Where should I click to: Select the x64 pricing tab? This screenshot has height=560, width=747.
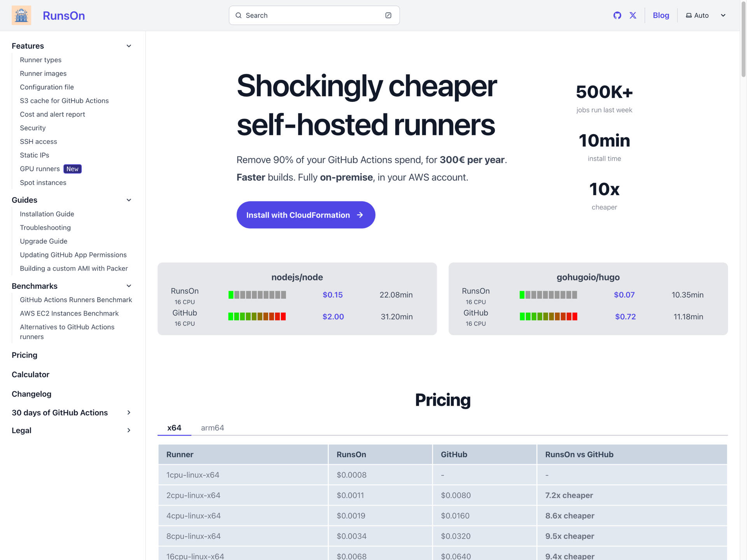click(174, 427)
